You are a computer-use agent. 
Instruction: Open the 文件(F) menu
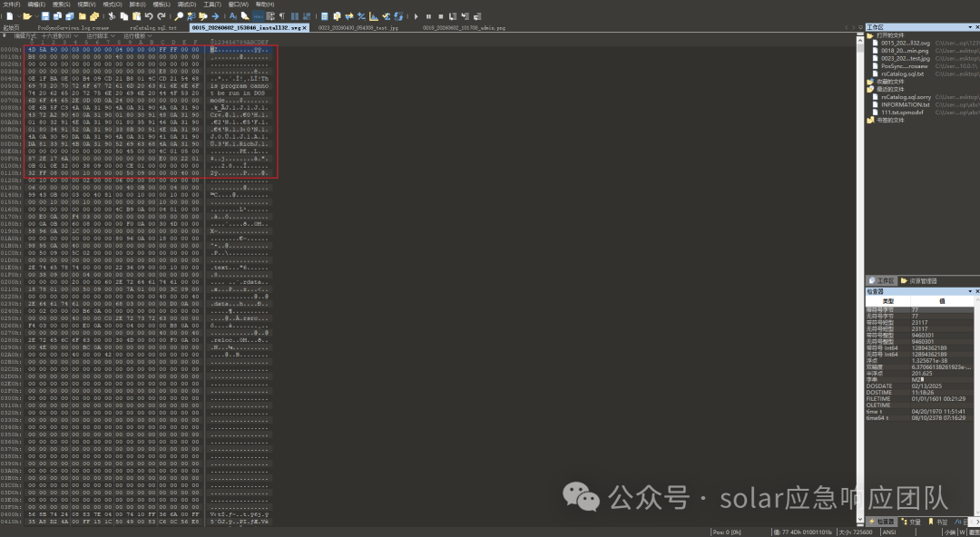(x=11, y=5)
